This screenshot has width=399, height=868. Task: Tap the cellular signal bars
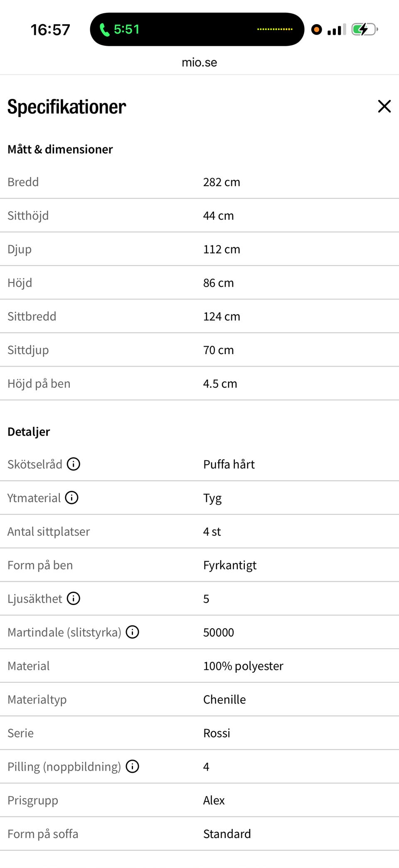[x=337, y=30]
